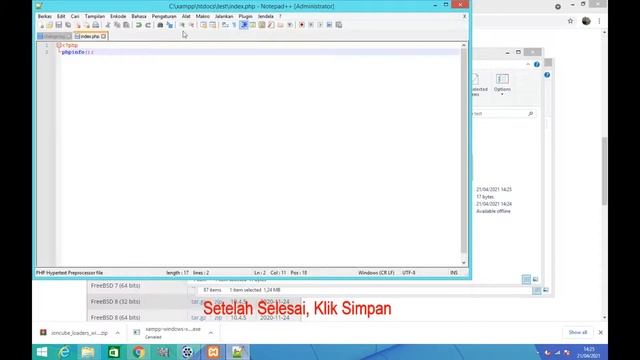
Task: Redo the edit via toolbar
Action: click(148, 25)
